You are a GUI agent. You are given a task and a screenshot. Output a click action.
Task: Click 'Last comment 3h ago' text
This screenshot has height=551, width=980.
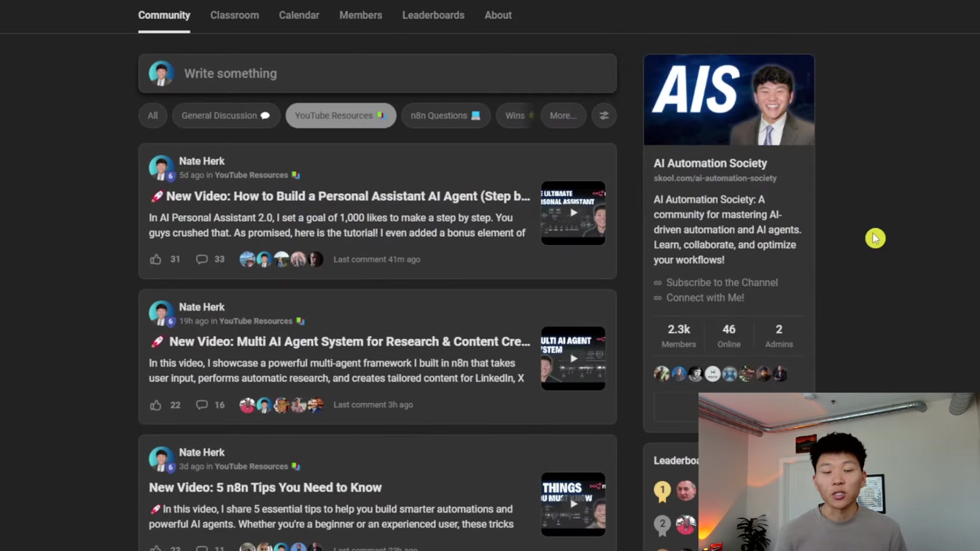[x=373, y=405]
